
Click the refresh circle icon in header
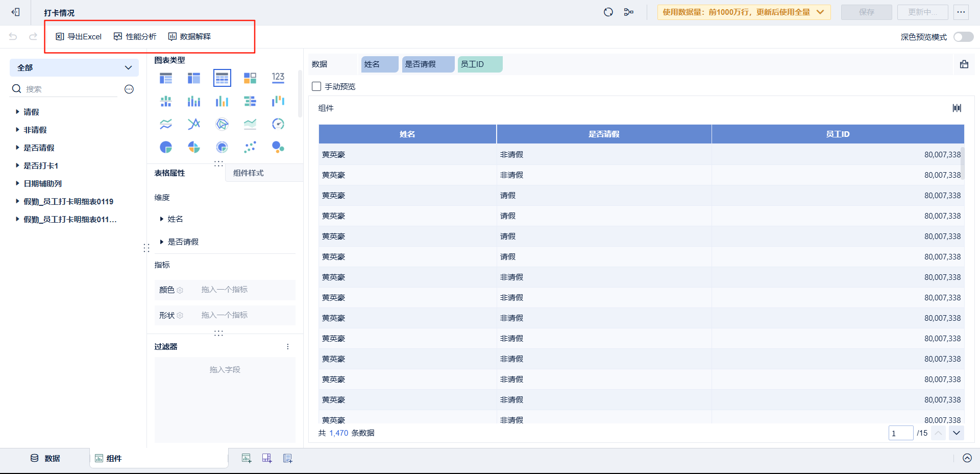[x=608, y=12]
